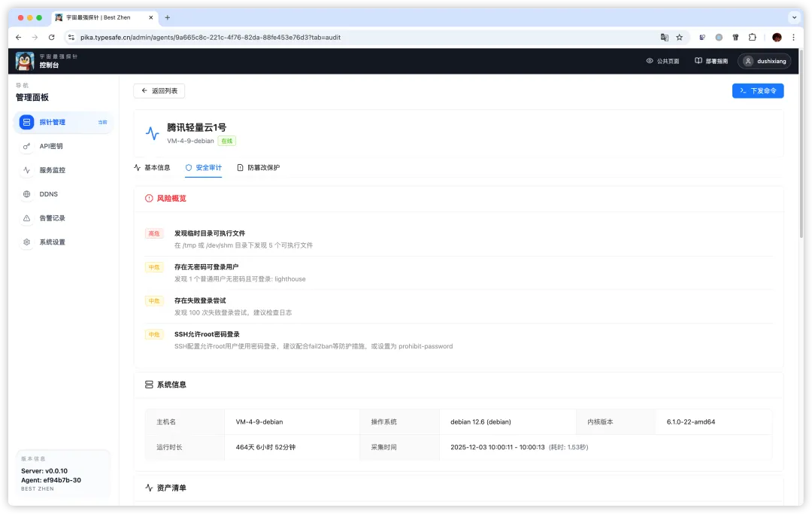812x514 pixels.
Task: Click the translate page icon
Action: coord(665,38)
